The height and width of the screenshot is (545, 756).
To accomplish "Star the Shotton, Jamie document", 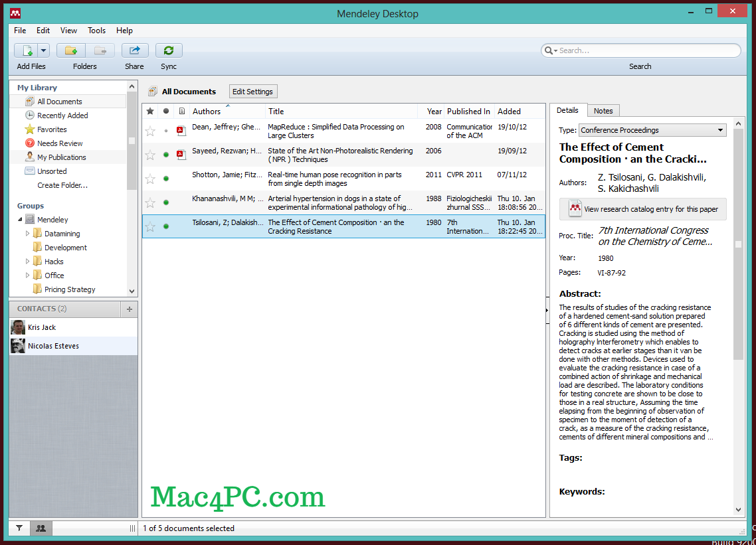I will pyautogui.click(x=150, y=179).
